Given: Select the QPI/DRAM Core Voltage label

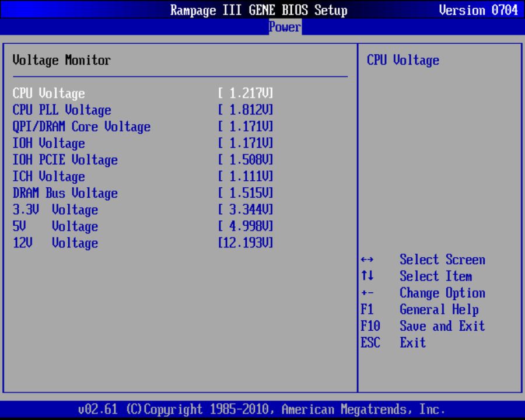Looking at the screenshot, I should (81, 127).
